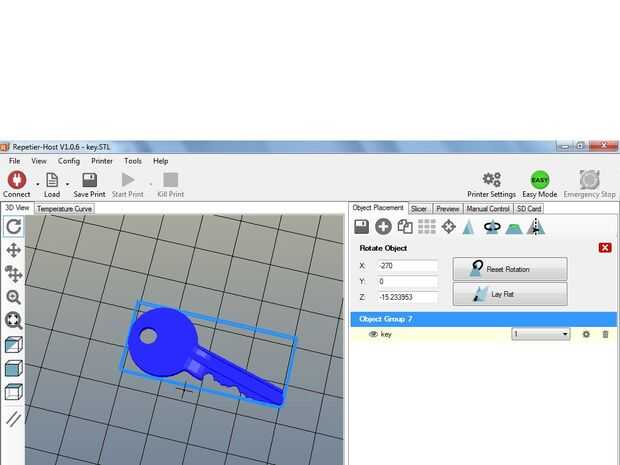This screenshot has width=620, height=465.
Task: Switch to solid blue cube view
Action: (14, 369)
